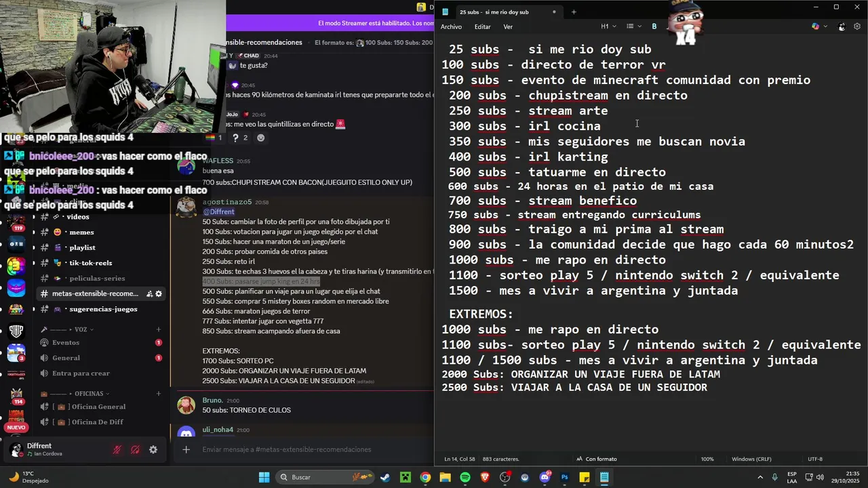Viewport: 868px width, 488px height.
Task: Undeafen the Discord headphones
Action: point(135,449)
